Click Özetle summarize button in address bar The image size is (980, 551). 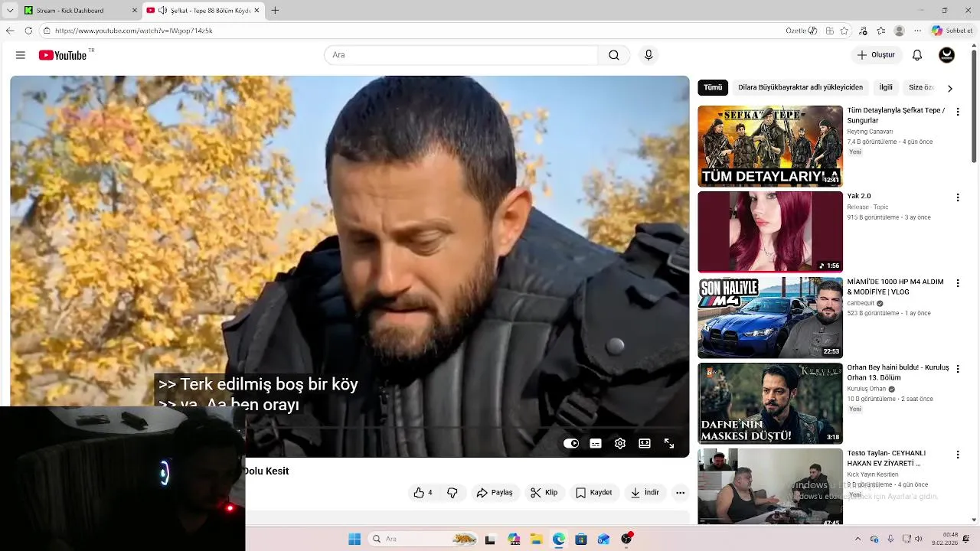pos(802,31)
